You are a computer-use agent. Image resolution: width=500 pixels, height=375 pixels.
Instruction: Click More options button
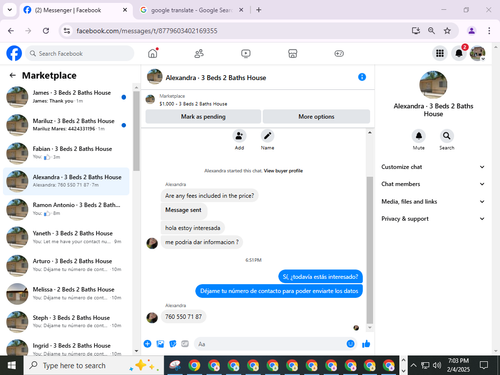(x=316, y=116)
